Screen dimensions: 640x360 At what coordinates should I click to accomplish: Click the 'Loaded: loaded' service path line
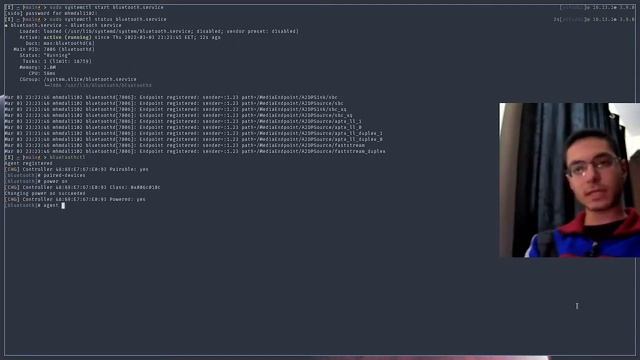tap(159, 31)
